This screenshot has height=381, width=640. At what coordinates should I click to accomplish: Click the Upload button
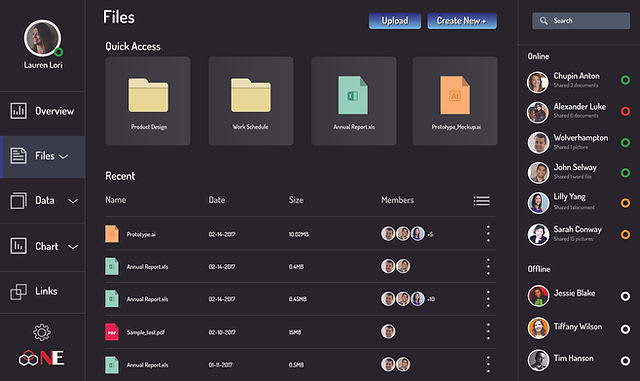tap(395, 21)
